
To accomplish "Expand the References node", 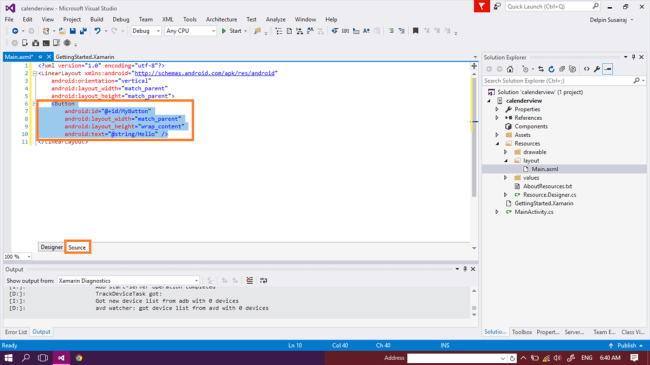I will (497, 118).
